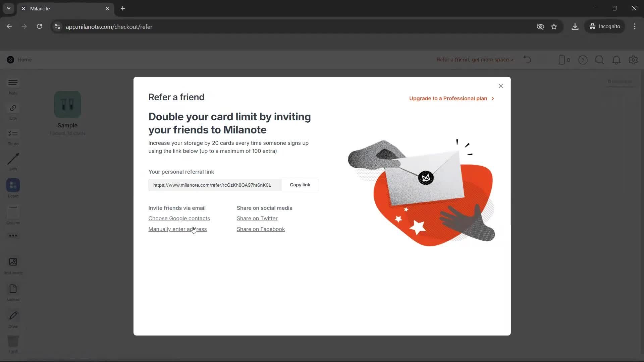
Task: Select the Board tool
Action: pos(13,185)
